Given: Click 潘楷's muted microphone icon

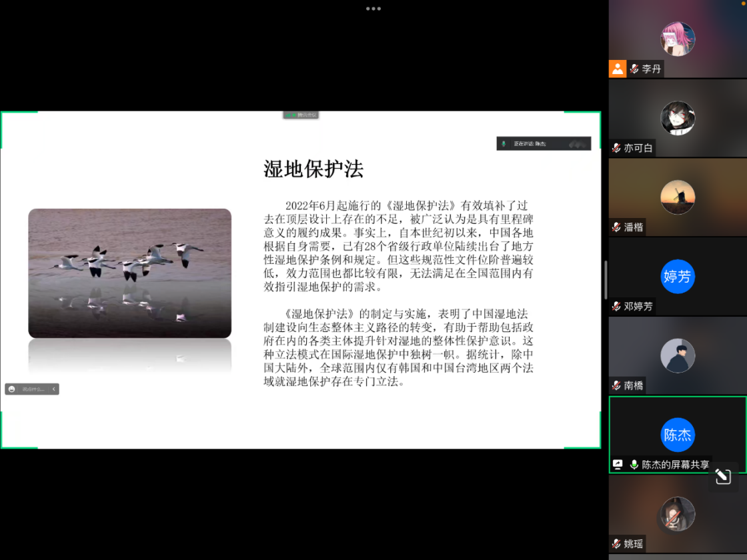Looking at the screenshot, I should point(617,227).
